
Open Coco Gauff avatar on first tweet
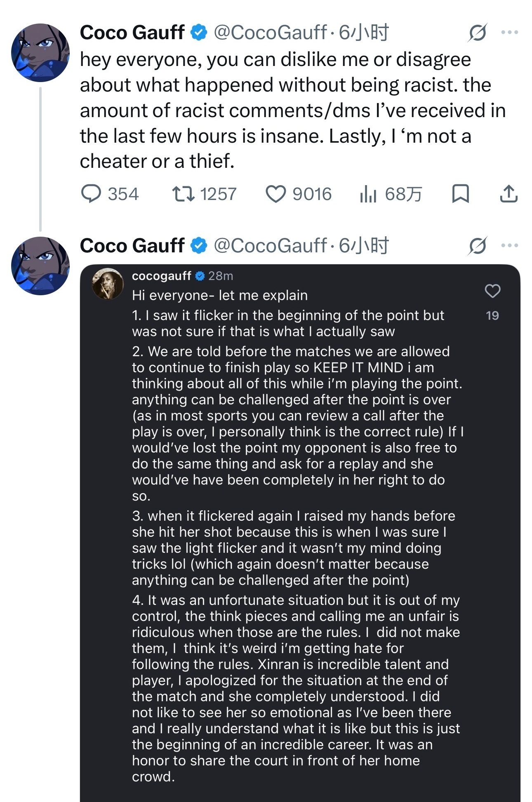pos(40,52)
